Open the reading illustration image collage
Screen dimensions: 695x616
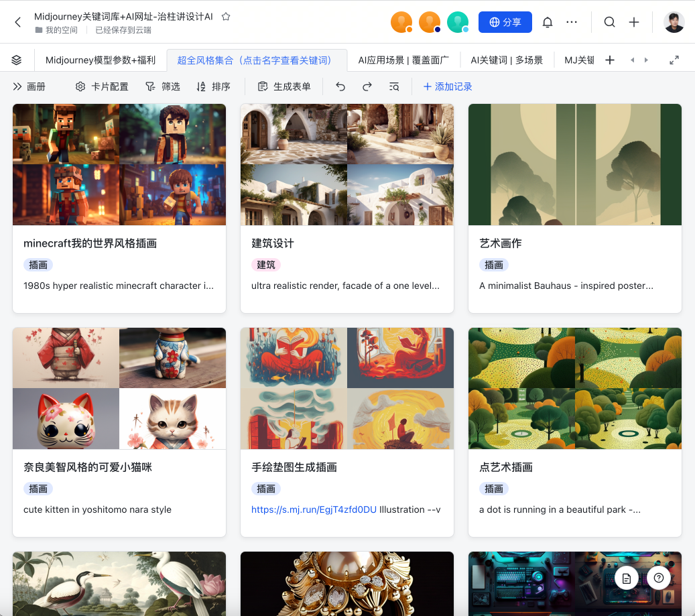[x=347, y=388]
